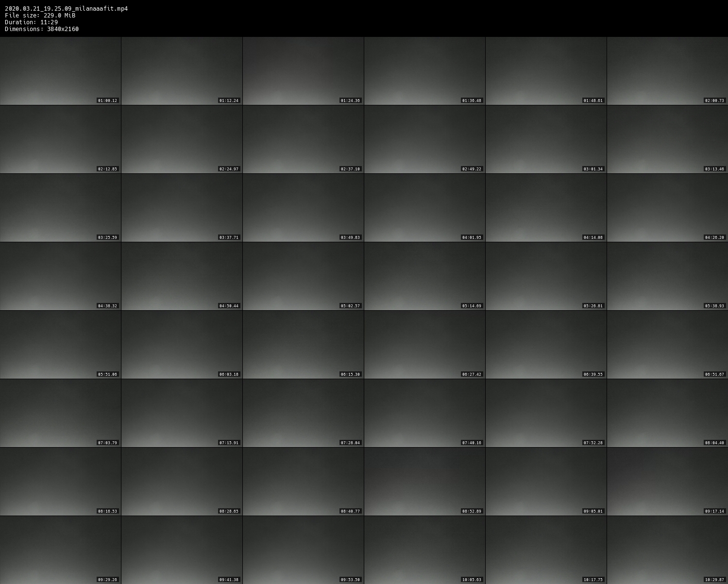Screen dimensions: 728x584
Task: Open the frame stamped 03:13.46
Action: pos(667,139)
